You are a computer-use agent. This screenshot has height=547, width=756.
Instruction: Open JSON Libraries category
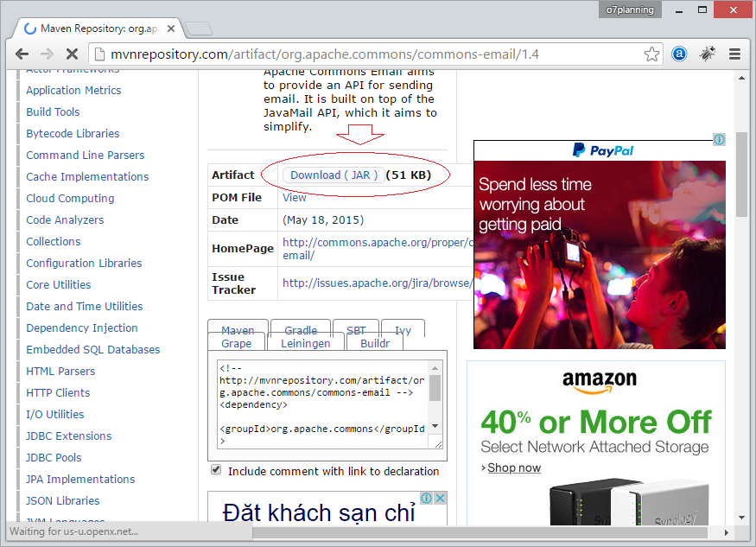click(63, 500)
